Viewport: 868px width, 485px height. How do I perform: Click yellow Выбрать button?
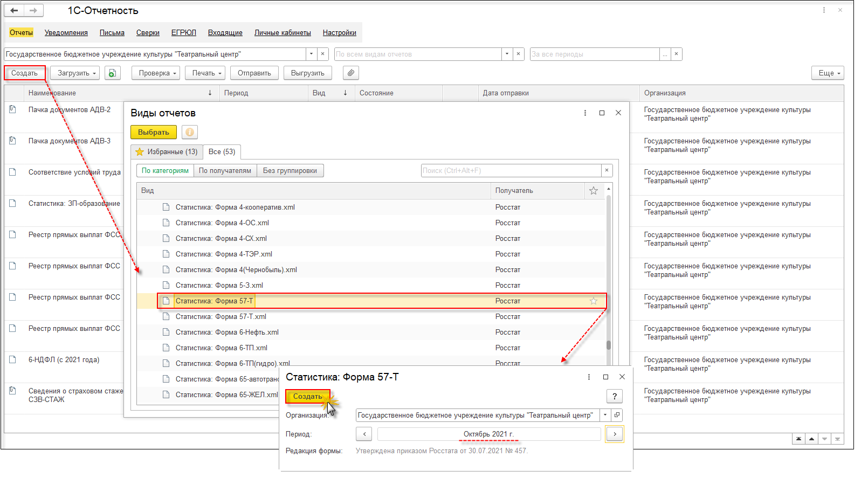154,132
